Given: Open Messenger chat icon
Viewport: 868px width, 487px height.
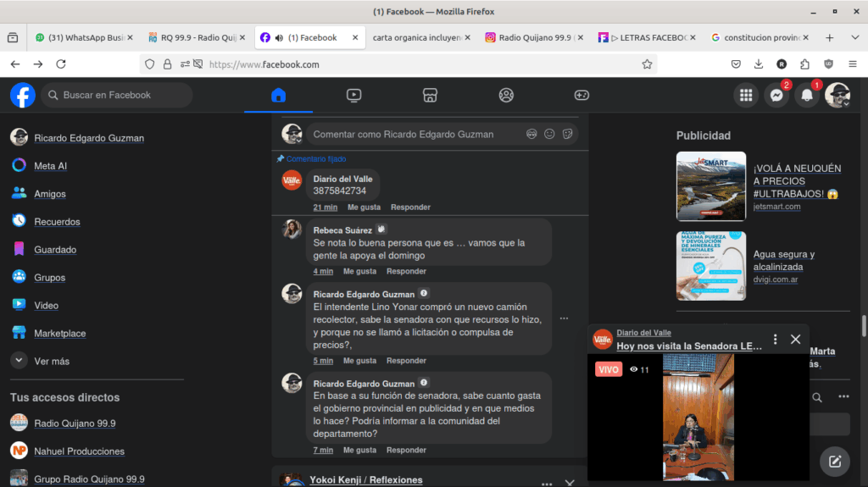Looking at the screenshot, I should pyautogui.click(x=776, y=96).
